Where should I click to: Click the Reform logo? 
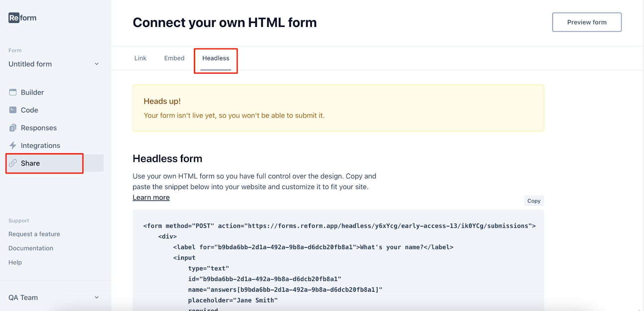23,18
